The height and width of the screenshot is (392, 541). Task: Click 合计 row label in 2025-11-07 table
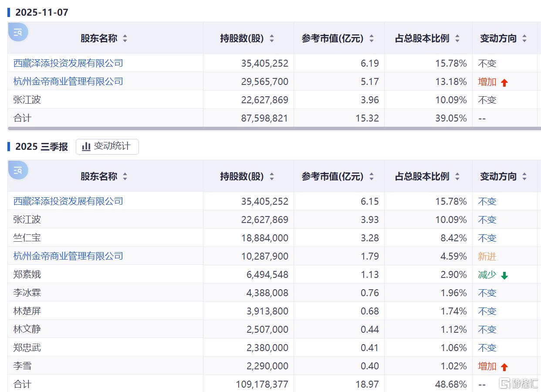(x=22, y=118)
